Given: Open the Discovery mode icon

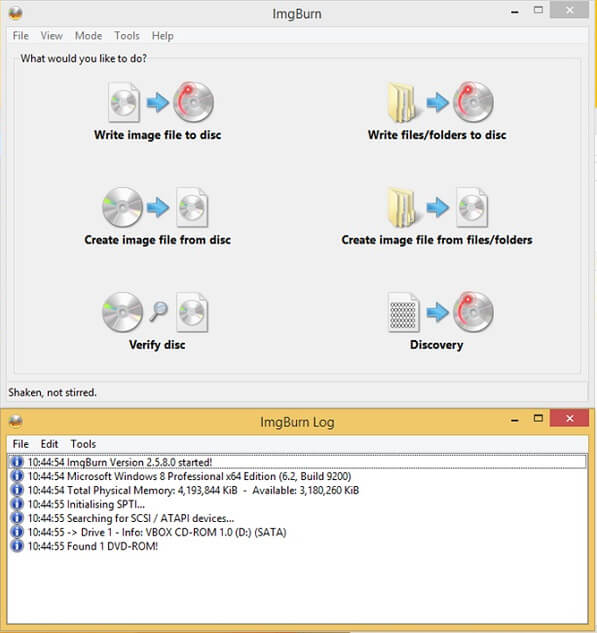Looking at the screenshot, I should [x=440, y=312].
